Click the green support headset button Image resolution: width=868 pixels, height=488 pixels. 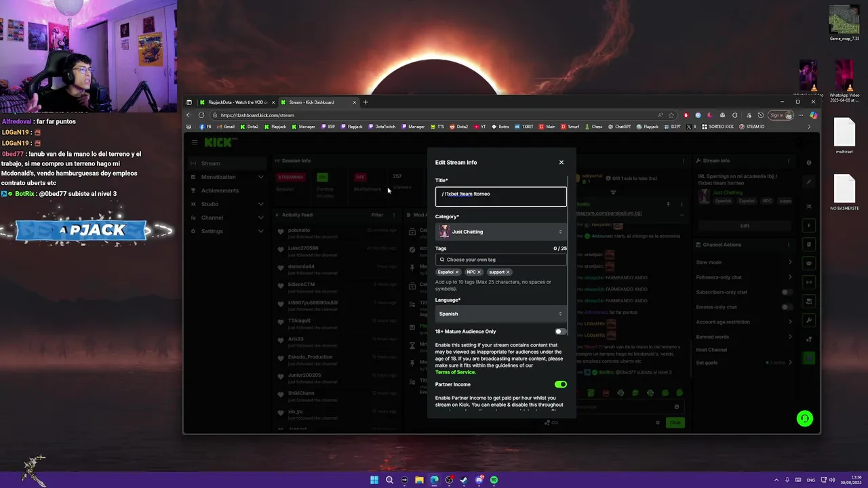805,418
